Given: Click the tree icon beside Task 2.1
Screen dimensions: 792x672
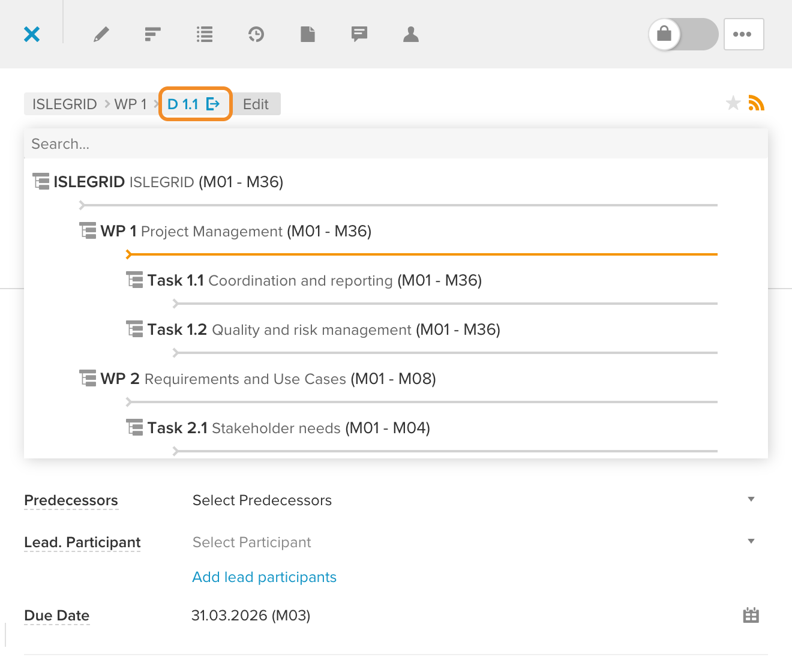Looking at the screenshot, I should (x=134, y=428).
